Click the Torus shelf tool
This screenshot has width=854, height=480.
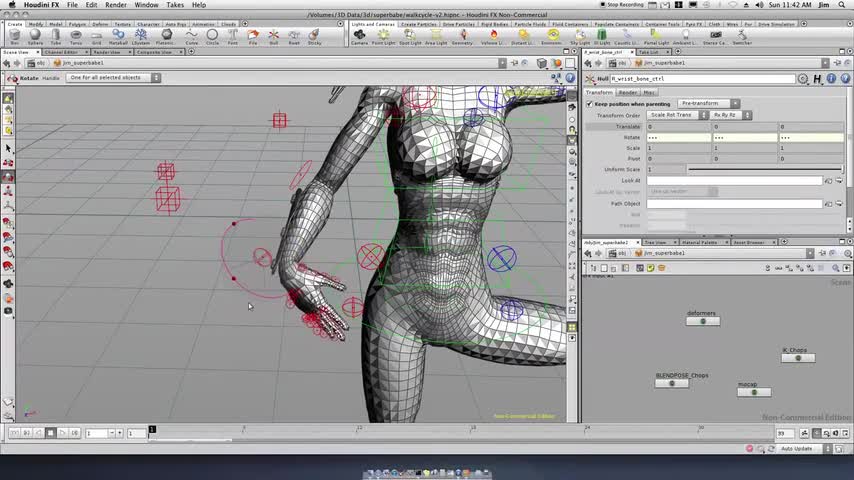(x=76, y=36)
